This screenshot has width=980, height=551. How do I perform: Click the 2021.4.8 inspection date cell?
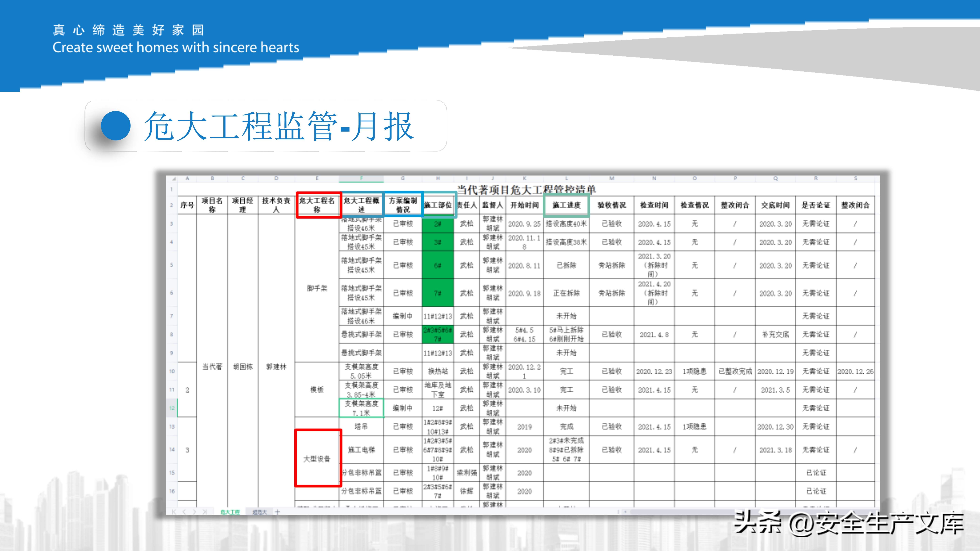[654, 335]
